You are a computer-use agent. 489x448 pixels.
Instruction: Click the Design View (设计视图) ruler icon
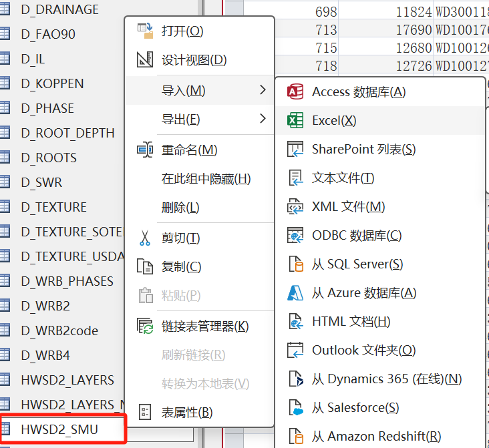[145, 59]
